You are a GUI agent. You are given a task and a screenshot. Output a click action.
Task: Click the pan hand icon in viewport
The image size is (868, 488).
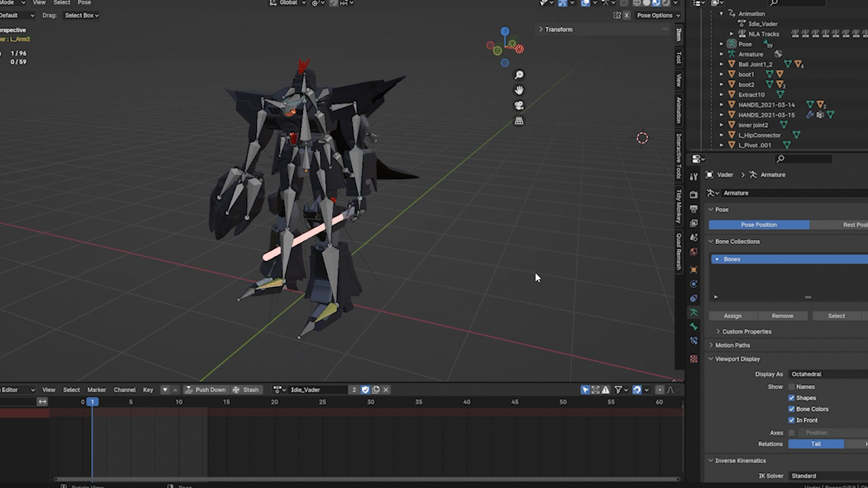point(519,90)
